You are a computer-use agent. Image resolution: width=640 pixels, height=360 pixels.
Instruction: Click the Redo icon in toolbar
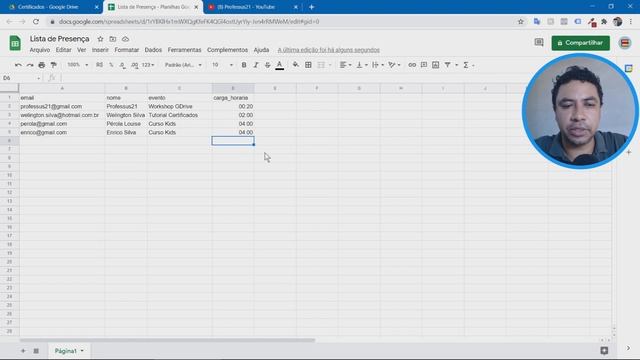point(30,65)
